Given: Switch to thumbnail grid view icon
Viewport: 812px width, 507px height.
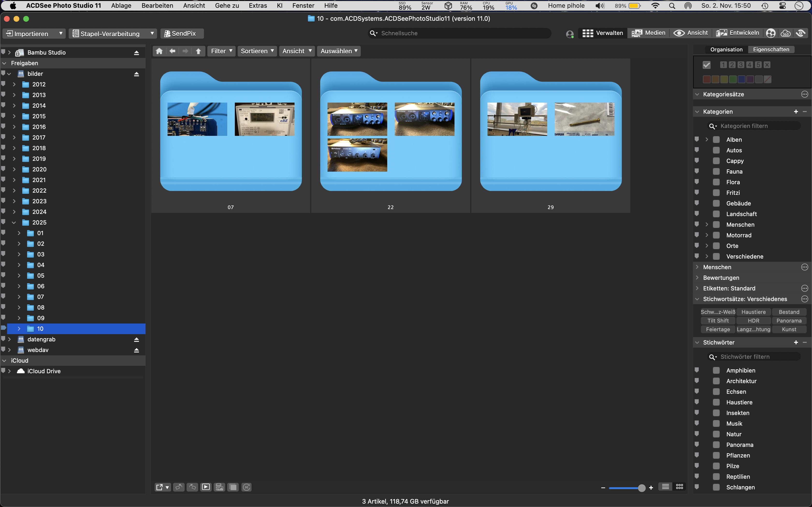Looking at the screenshot, I should click(x=680, y=486).
